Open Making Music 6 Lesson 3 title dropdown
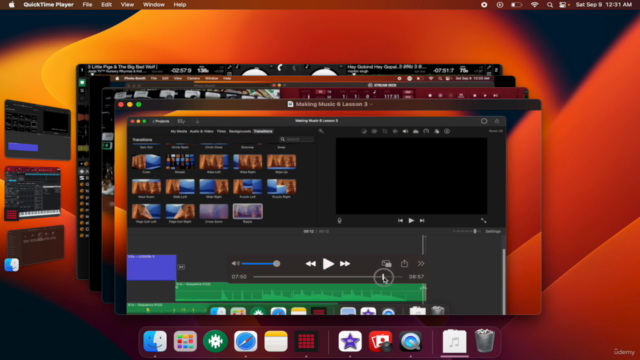The width and height of the screenshot is (640, 360). [372, 104]
